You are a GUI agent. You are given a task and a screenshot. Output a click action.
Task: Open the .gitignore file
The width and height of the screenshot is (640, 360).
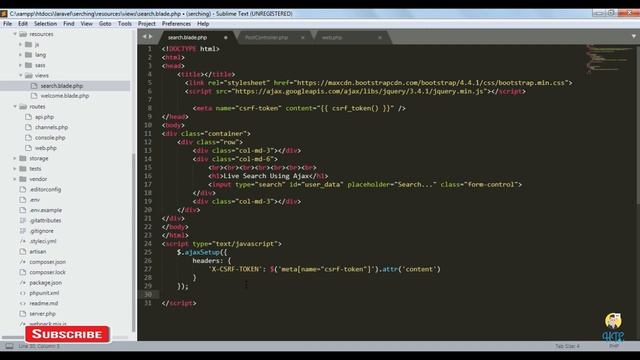point(41,231)
